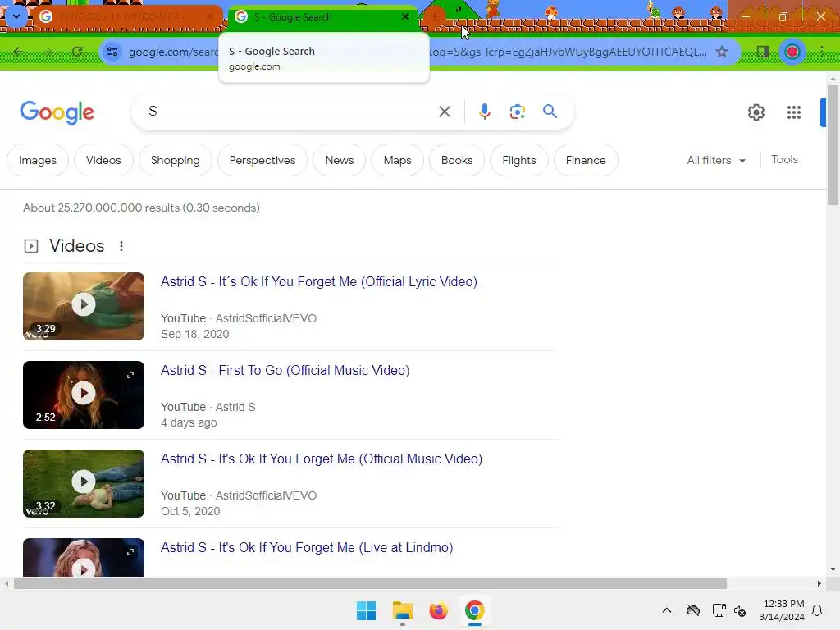Play the 3:32 Official Music Video thumbnail

84,483
